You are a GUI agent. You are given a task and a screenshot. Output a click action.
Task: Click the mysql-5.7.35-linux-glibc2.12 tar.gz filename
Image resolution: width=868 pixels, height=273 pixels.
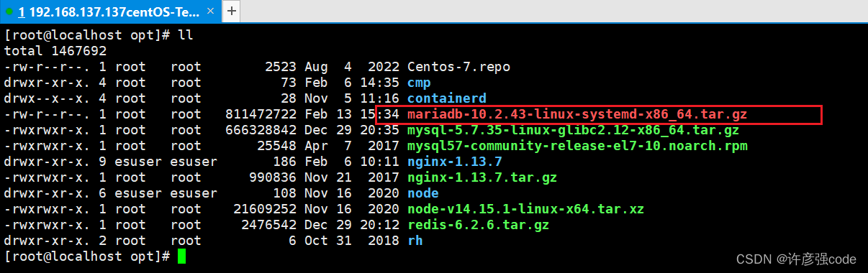573,130
